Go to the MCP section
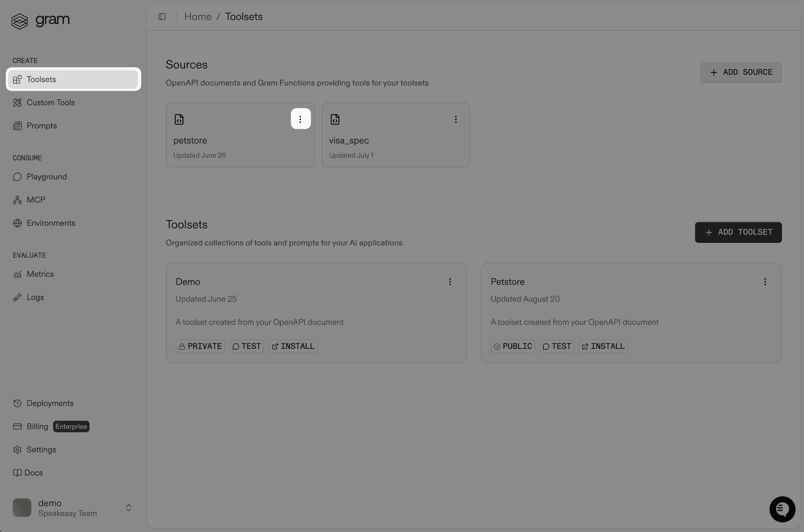 point(36,200)
